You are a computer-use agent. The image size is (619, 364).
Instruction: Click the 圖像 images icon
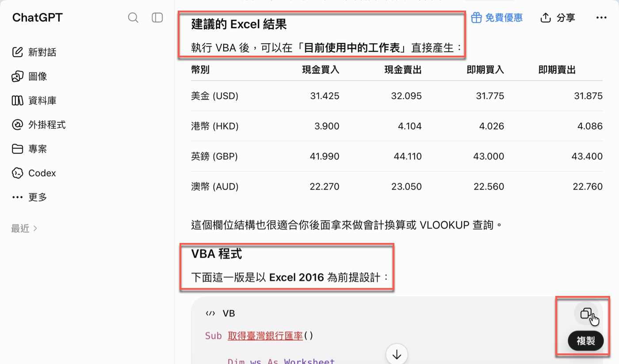click(17, 76)
